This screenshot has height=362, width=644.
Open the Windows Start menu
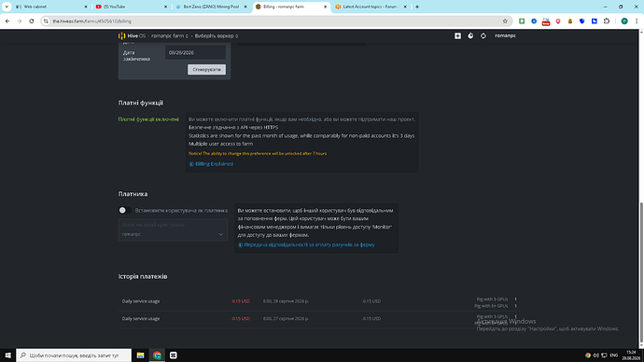click(x=7, y=355)
